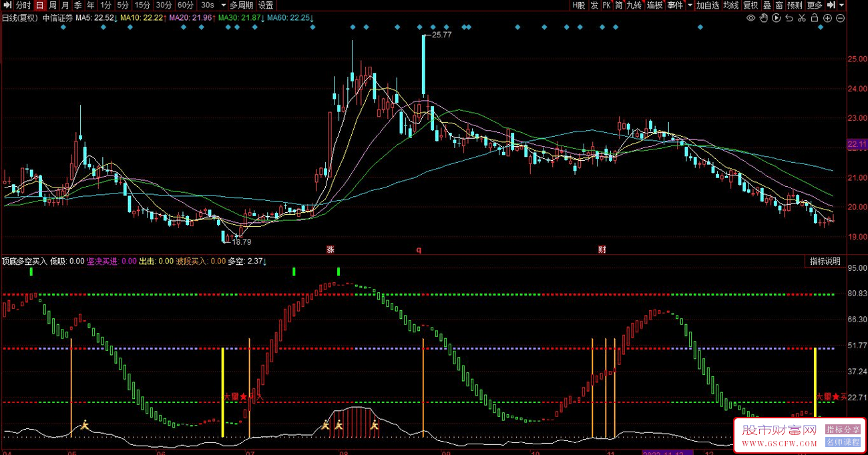This screenshot has width=868, height=455.
Task: Switch to 30分 minute chart
Action: 164,5
